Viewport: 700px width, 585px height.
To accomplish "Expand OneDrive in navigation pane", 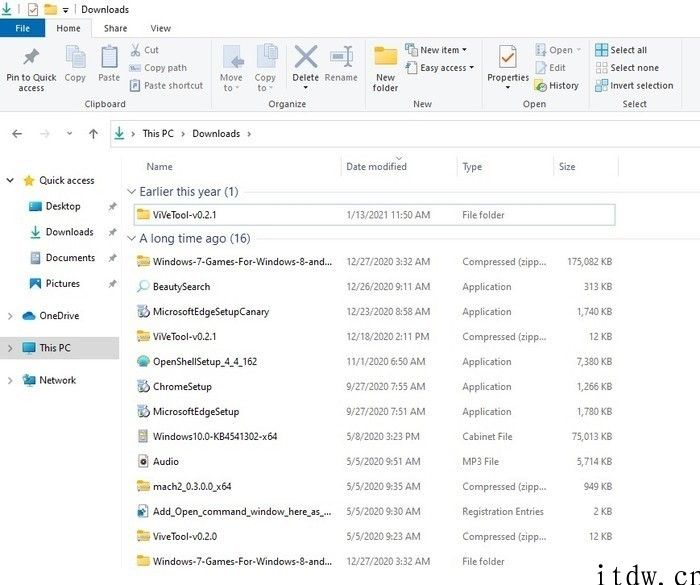I will tap(10, 316).
